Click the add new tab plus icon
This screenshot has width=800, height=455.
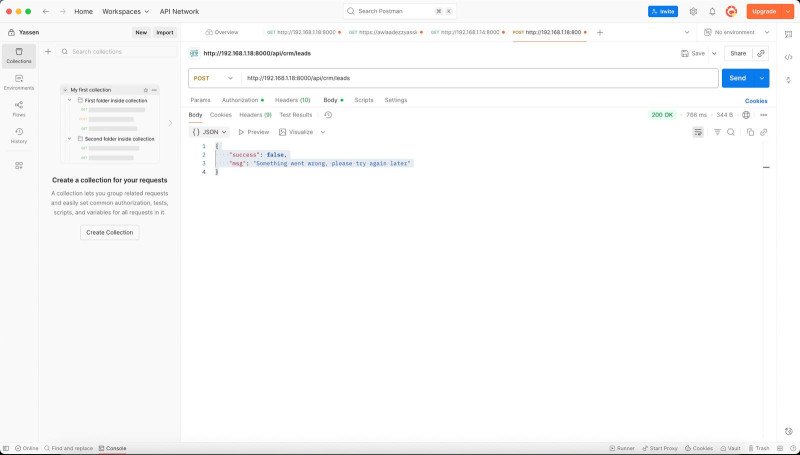600,32
